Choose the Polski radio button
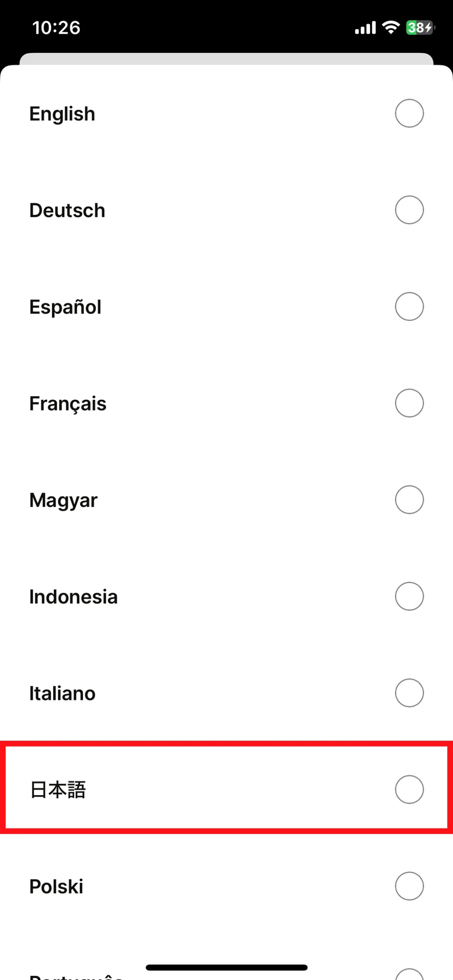This screenshot has height=980, width=453. point(409,886)
